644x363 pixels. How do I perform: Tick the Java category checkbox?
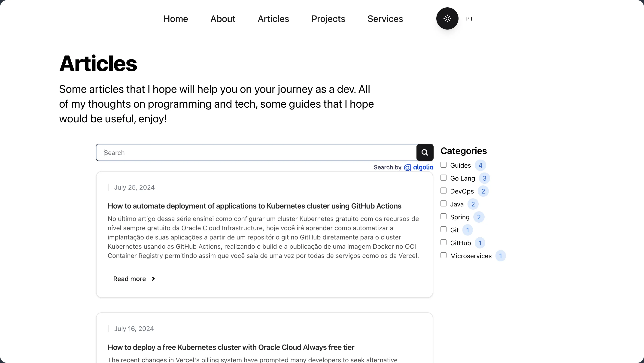(444, 203)
